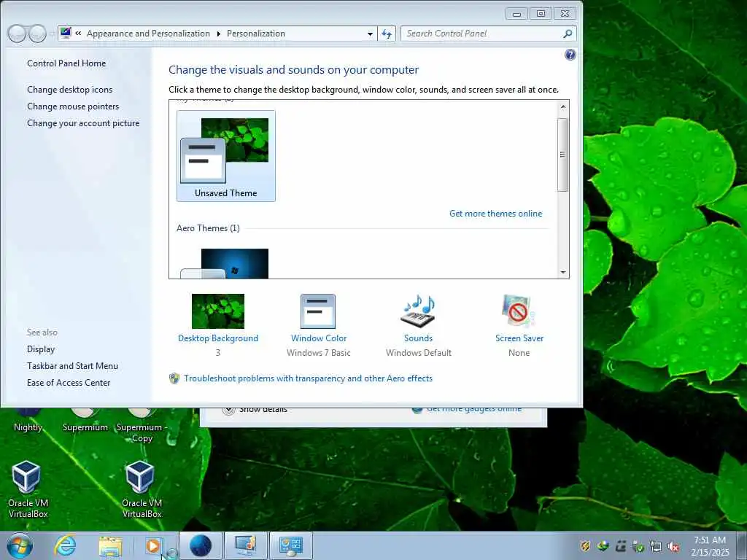Open Change your account picture link

83,123
